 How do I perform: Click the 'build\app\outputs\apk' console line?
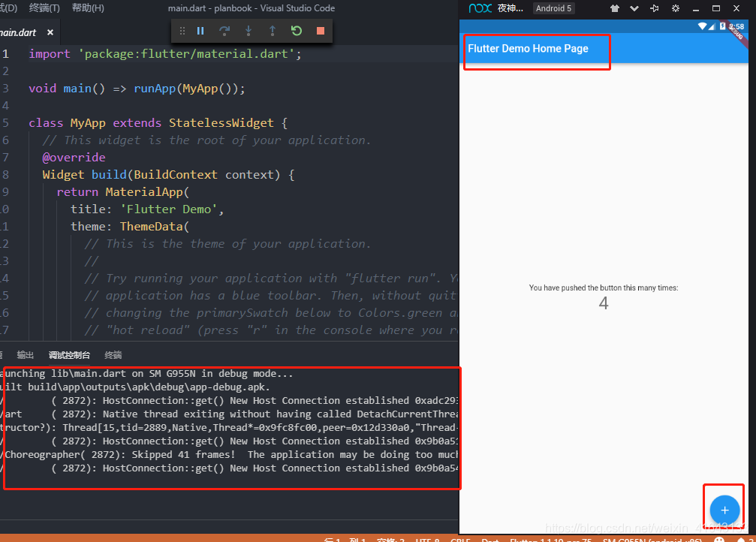click(x=135, y=387)
